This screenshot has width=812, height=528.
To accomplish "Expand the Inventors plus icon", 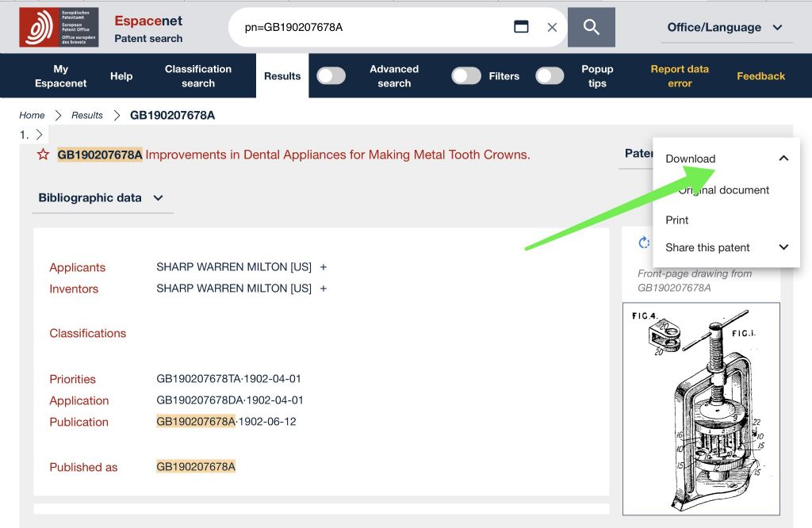I will pos(324,289).
